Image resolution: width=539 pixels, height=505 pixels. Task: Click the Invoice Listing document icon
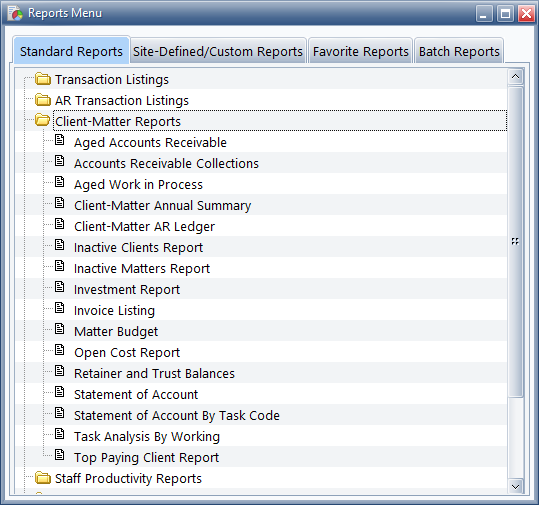click(x=60, y=308)
